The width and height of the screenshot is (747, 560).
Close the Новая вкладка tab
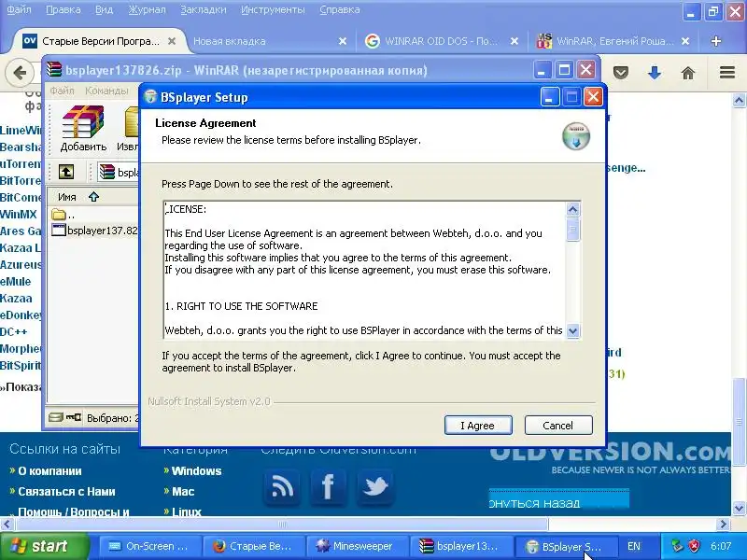pos(343,41)
